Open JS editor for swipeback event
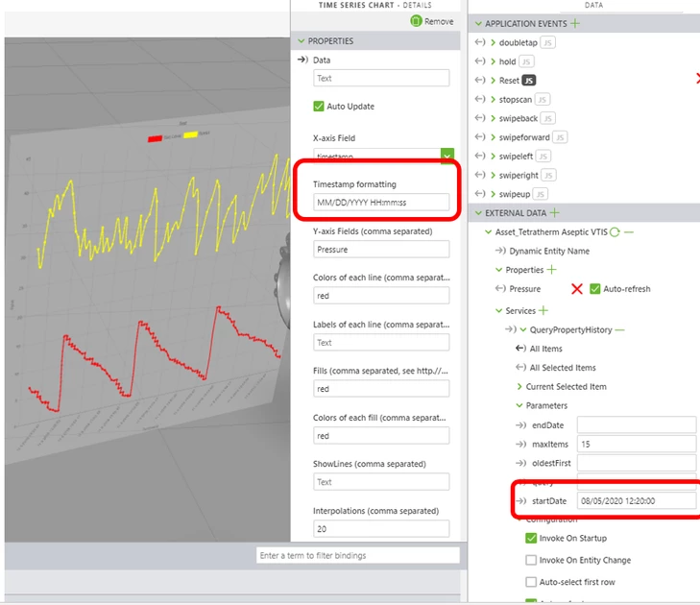 pyautogui.click(x=547, y=118)
